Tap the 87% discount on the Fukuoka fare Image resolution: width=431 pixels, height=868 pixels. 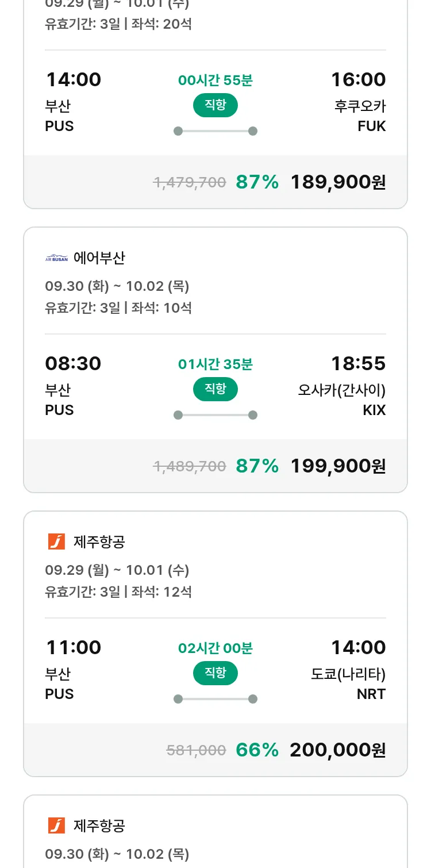point(257,182)
